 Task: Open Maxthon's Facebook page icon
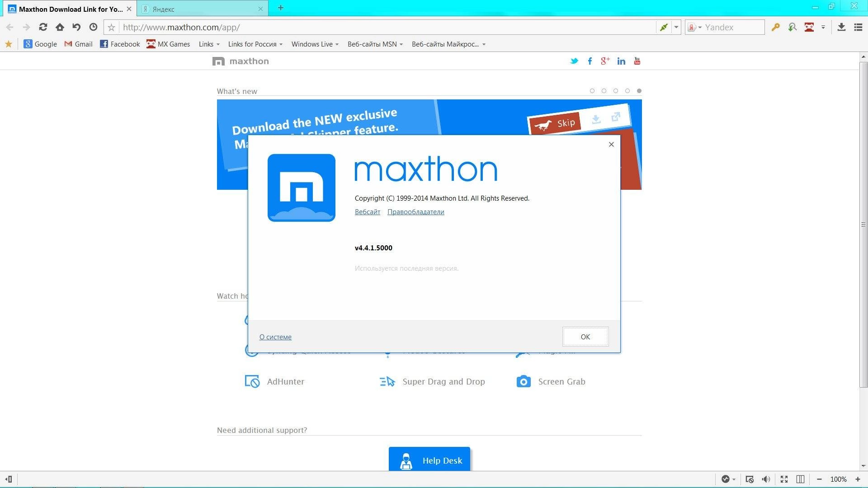click(590, 61)
